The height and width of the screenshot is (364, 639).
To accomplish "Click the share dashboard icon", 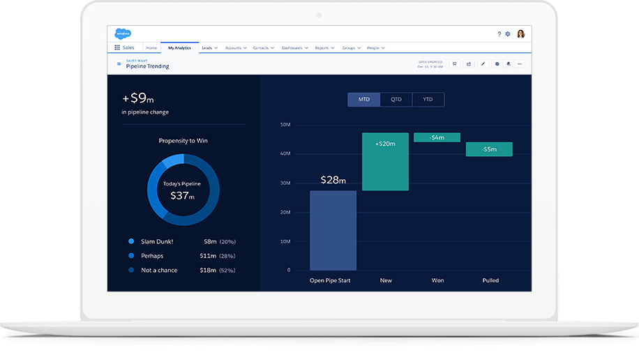I will point(469,64).
